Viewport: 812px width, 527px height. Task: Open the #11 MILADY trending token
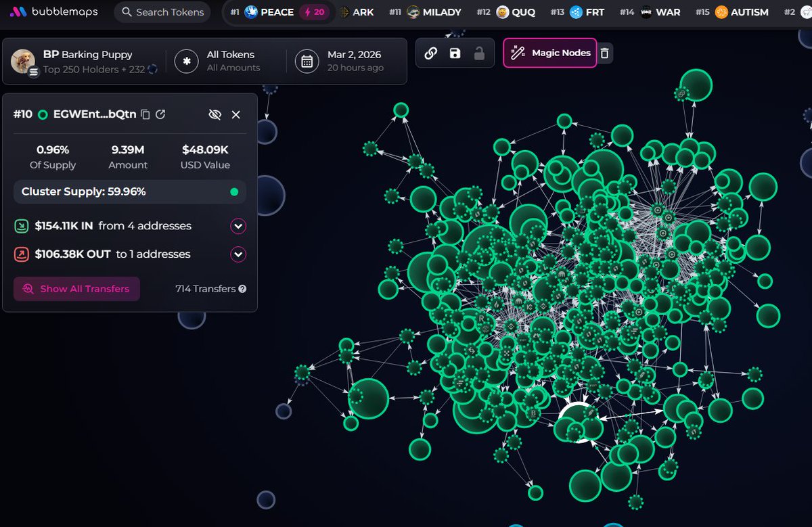(425, 12)
